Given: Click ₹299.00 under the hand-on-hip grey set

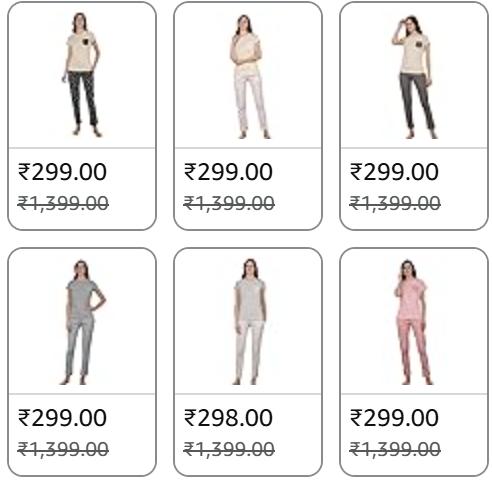Looking at the screenshot, I should point(62,418).
